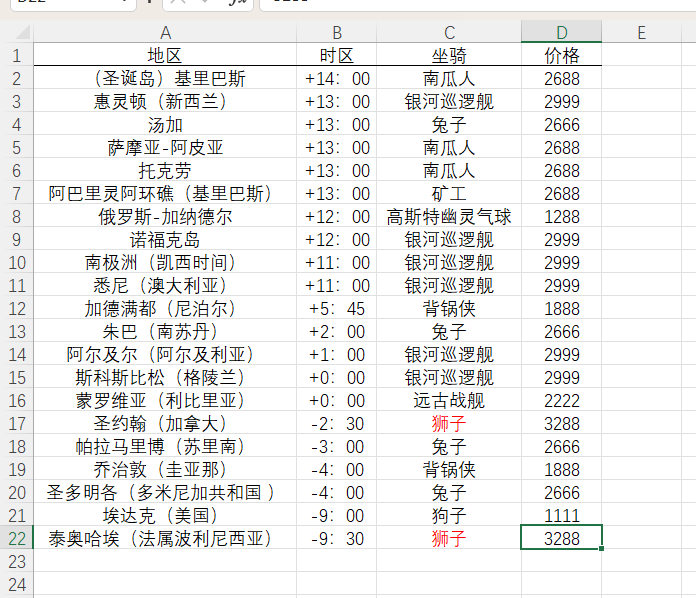Select cell 阿巴里灵阿环礁(基里巴斯)
Viewport: 696px width, 598px height.
165,194
